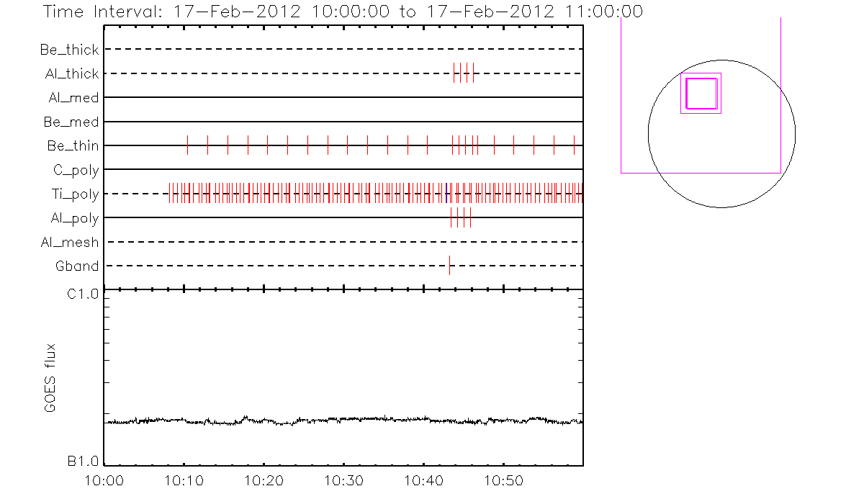
Task: Click the B1.0 flux level label
Action: (x=84, y=461)
